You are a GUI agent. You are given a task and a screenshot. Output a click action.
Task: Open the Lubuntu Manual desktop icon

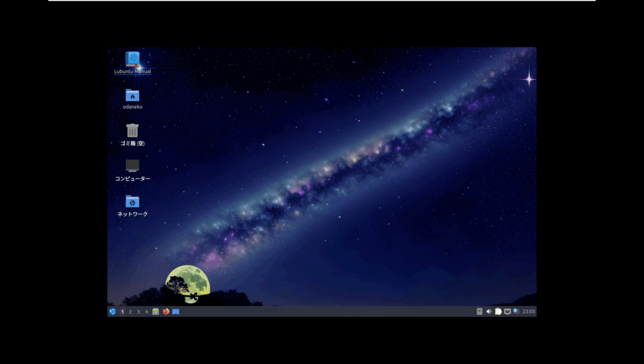[x=132, y=59]
